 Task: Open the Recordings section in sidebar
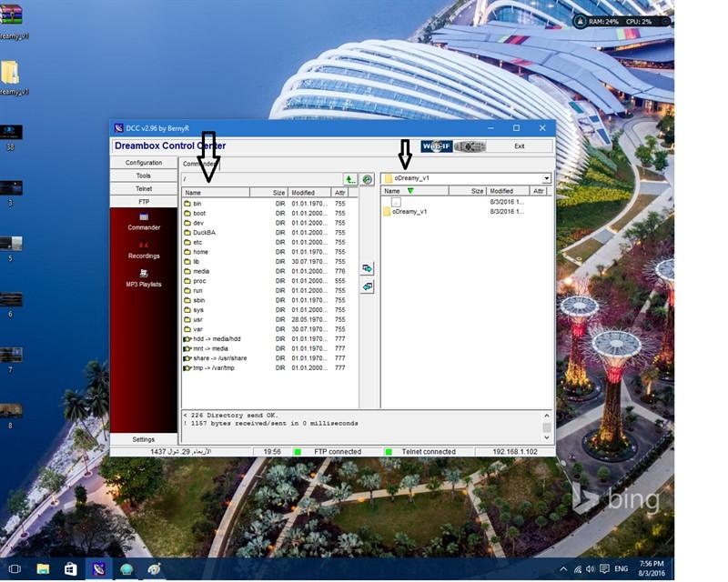pos(144,251)
